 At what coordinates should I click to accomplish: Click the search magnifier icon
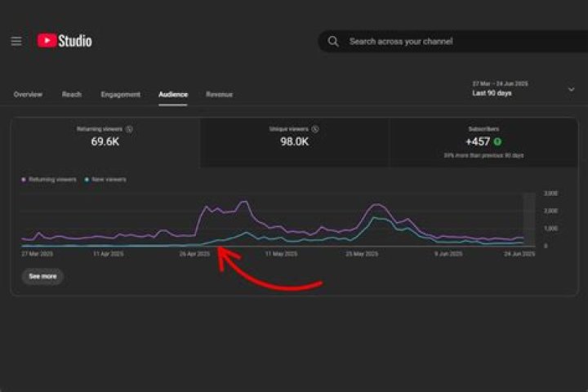(x=333, y=42)
